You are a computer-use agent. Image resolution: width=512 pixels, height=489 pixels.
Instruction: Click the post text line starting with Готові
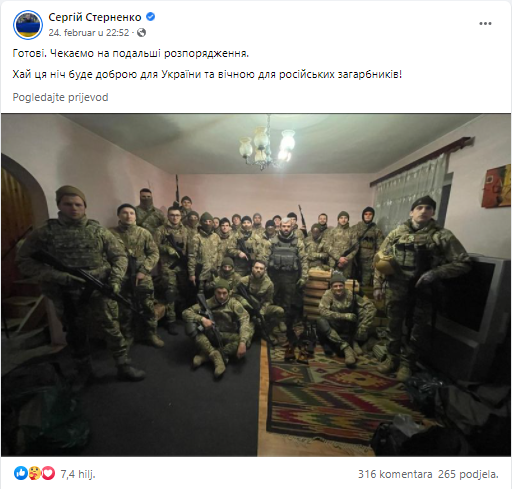131,53
